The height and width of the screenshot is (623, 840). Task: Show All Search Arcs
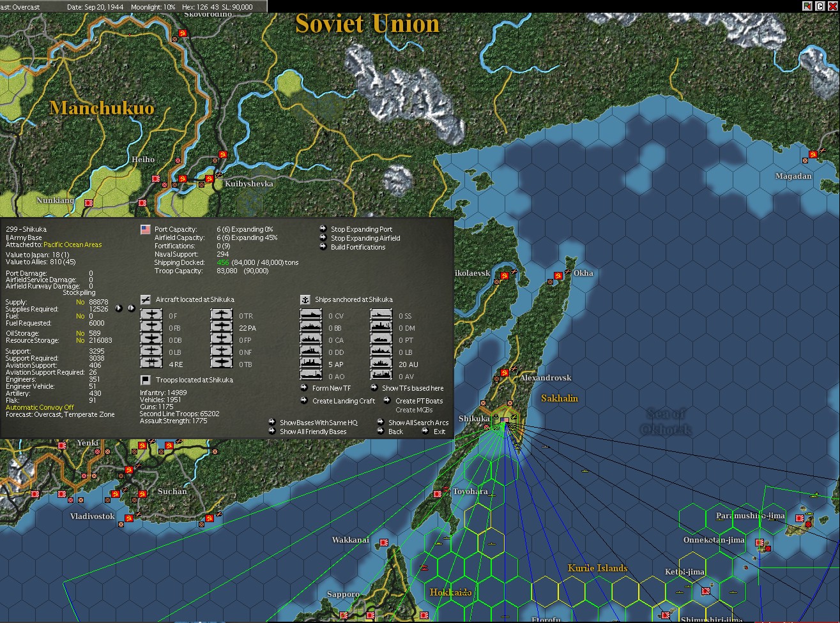418,423
